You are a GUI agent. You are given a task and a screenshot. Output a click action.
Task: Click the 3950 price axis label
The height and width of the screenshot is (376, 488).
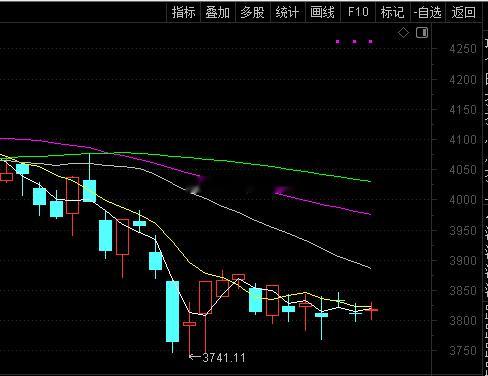tap(463, 230)
